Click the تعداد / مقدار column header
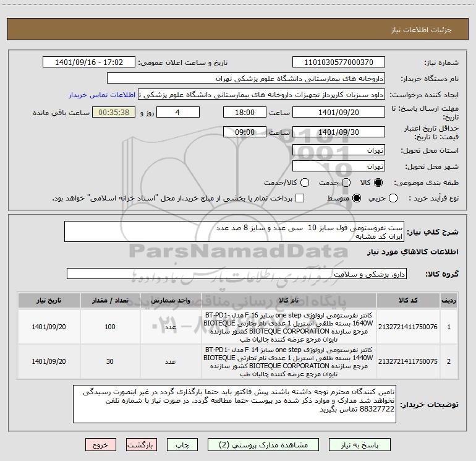 click(x=110, y=300)
